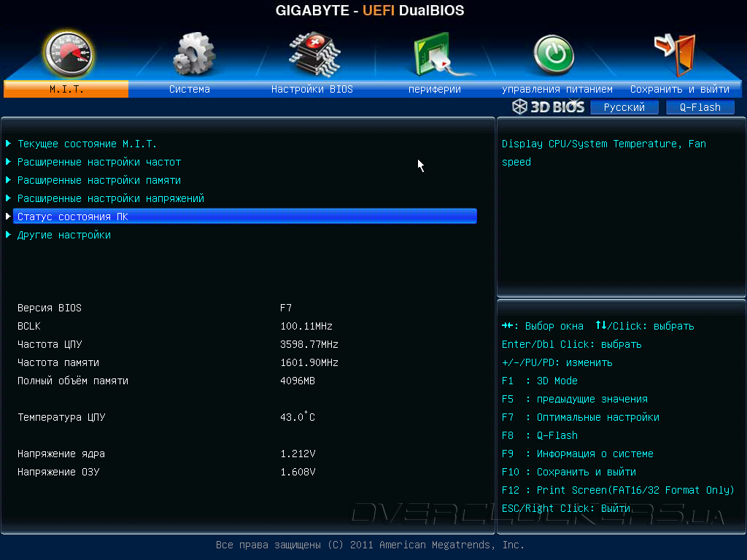The width and height of the screenshot is (747, 560).
Task: Expand arrow beside Расширенные настройки напряжений
Action: coord(8,198)
